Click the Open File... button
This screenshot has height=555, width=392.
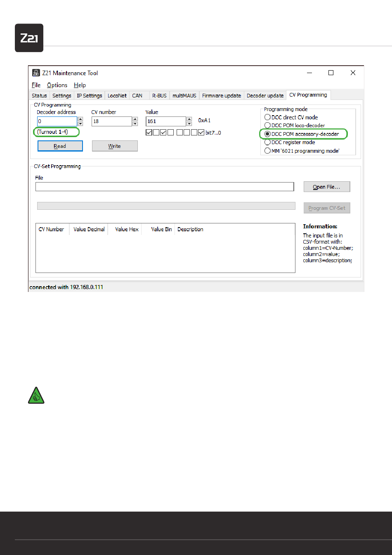(x=326, y=187)
